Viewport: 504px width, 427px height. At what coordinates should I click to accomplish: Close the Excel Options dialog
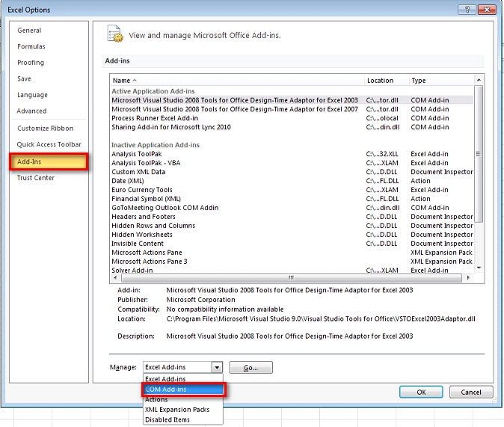pyautogui.click(x=487, y=8)
